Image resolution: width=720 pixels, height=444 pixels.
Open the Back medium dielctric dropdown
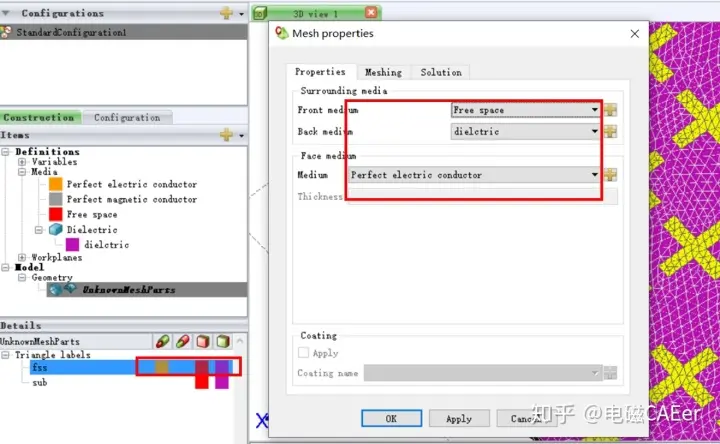526,132
